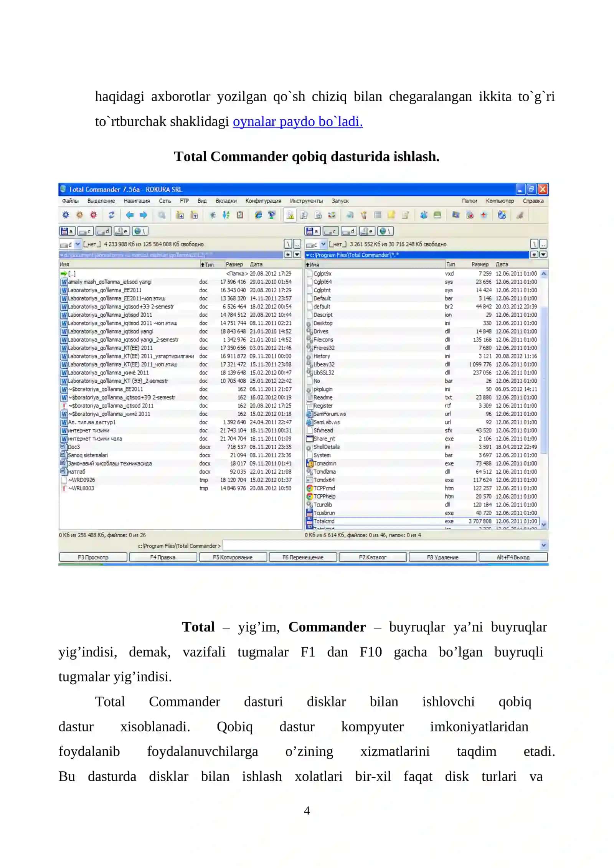
Task: Select drive d button in right panel
Action: (x=348, y=231)
